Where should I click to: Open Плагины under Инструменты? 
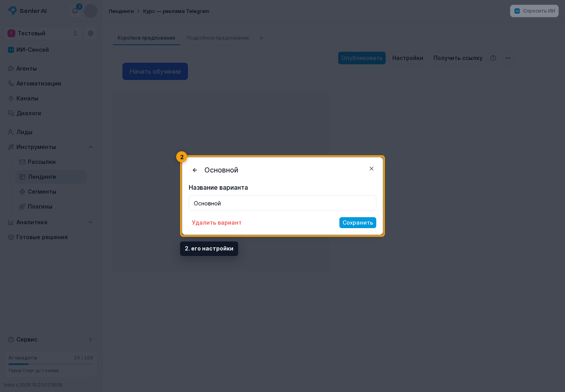point(51,207)
